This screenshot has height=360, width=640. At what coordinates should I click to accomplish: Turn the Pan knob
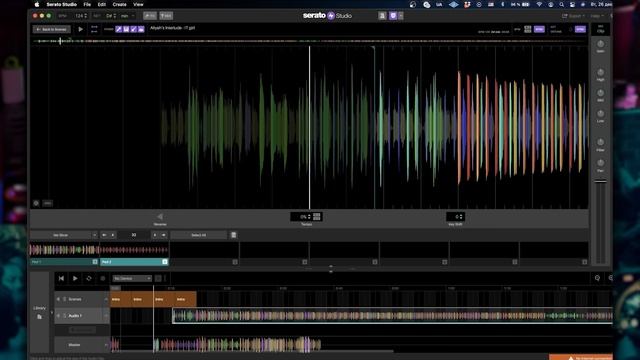click(600, 163)
